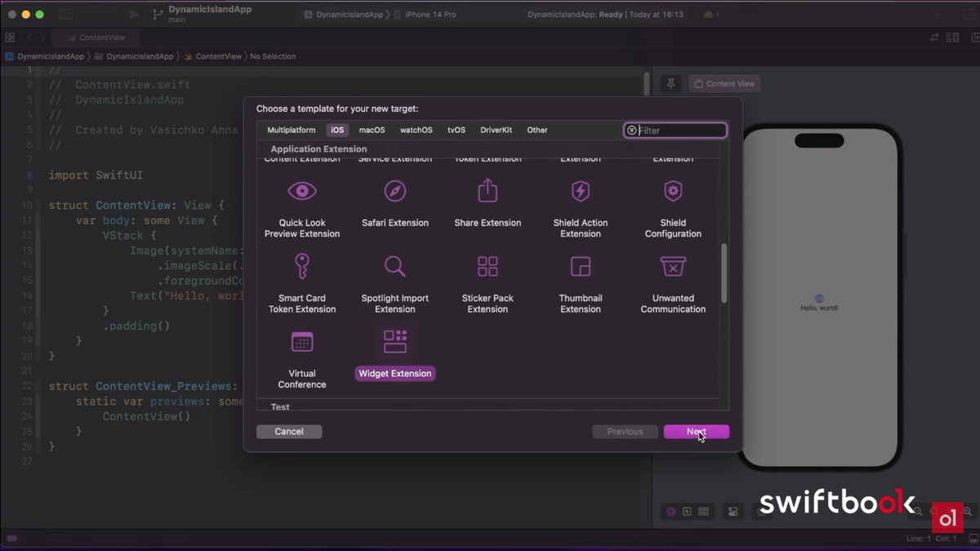Image resolution: width=980 pixels, height=551 pixels.
Task: Switch to the tvOS platform tab
Action: [x=457, y=130]
